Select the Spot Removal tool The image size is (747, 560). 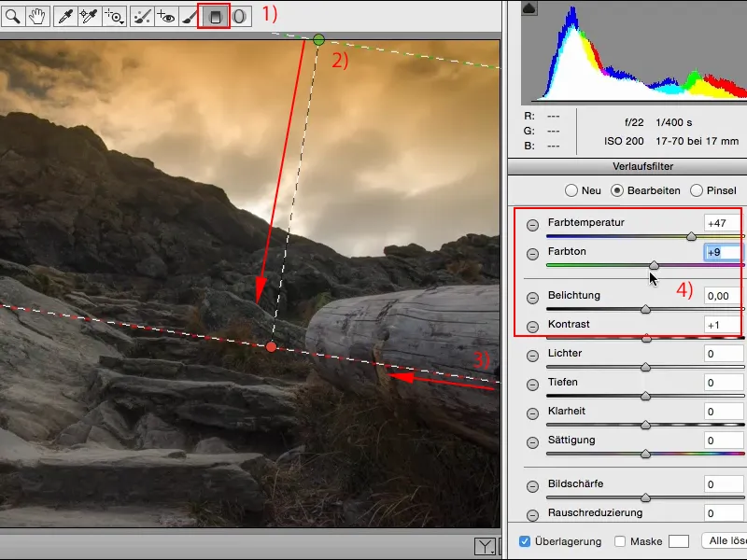142,17
